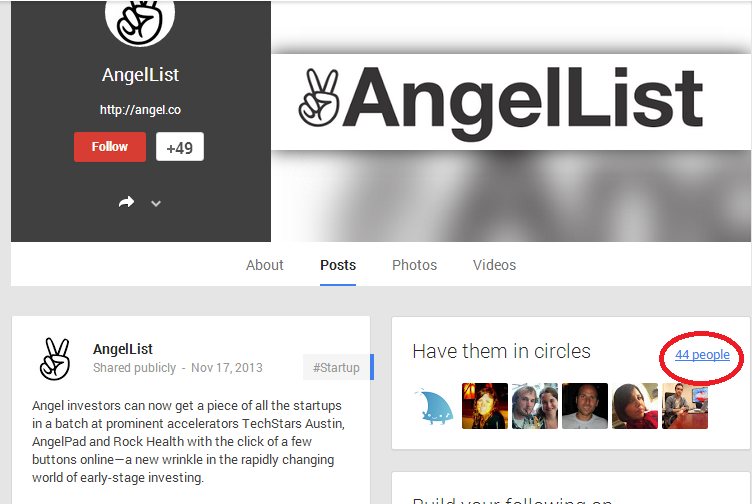This screenshot has height=504, width=752.
Task: Click the AngelList cover banner logo
Action: coord(501,100)
